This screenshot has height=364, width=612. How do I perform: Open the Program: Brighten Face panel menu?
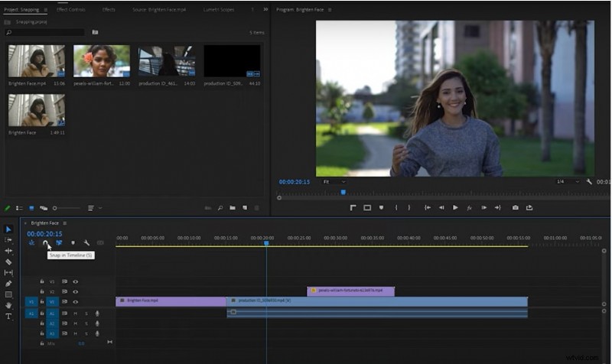(330, 10)
